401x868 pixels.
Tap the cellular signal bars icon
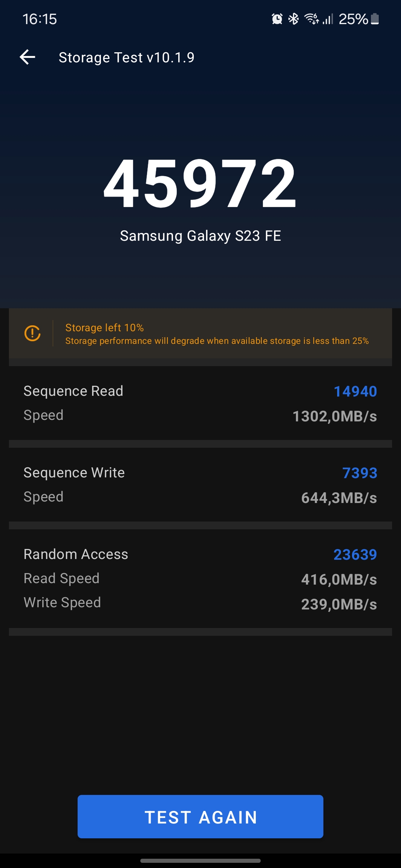tap(327, 19)
